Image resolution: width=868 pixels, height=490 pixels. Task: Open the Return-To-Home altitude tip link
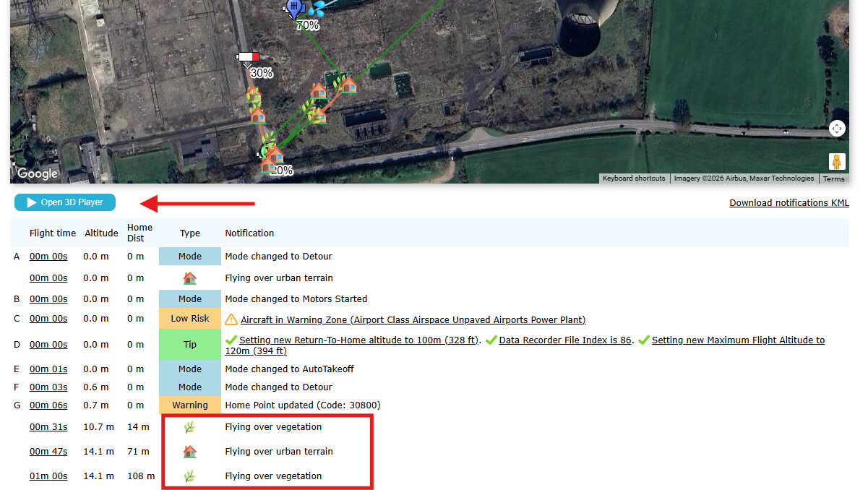[359, 340]
